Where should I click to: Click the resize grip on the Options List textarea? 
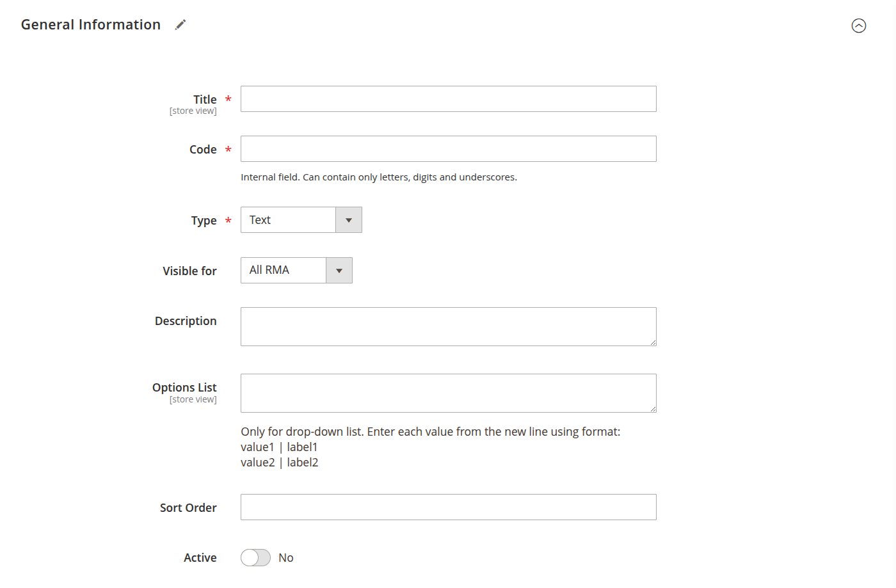tap(653, 409)
